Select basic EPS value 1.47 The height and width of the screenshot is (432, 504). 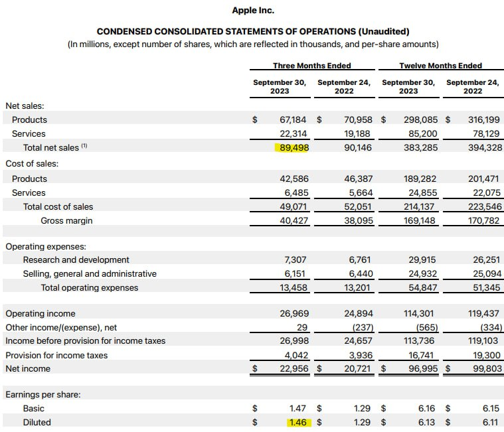(x=297, y=409)
